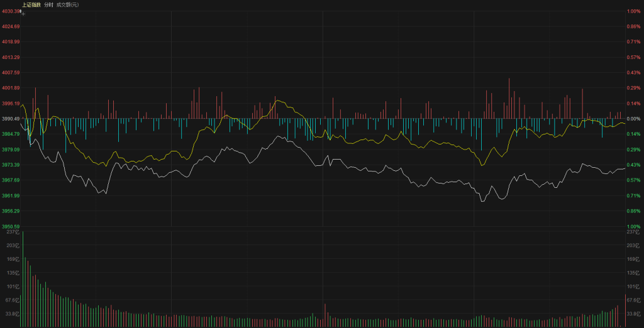Click the green 1.00% label at bottom right
Viewport: 644px width, 328px height.
[633, 226]
